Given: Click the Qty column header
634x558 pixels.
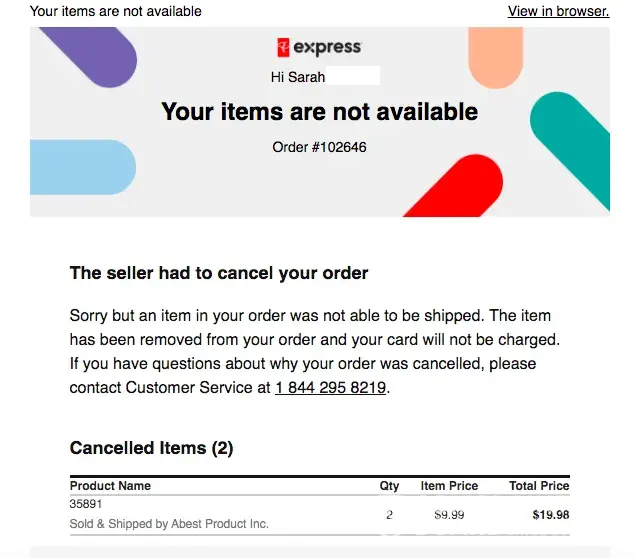Looking at the screenshot, I should point(389,486).
